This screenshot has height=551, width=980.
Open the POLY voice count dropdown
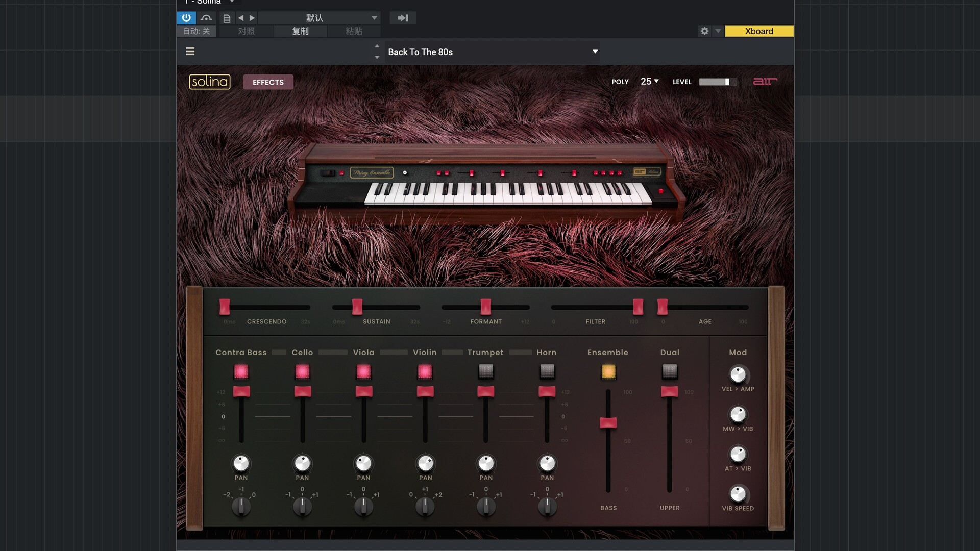click(x=650, y=82)
